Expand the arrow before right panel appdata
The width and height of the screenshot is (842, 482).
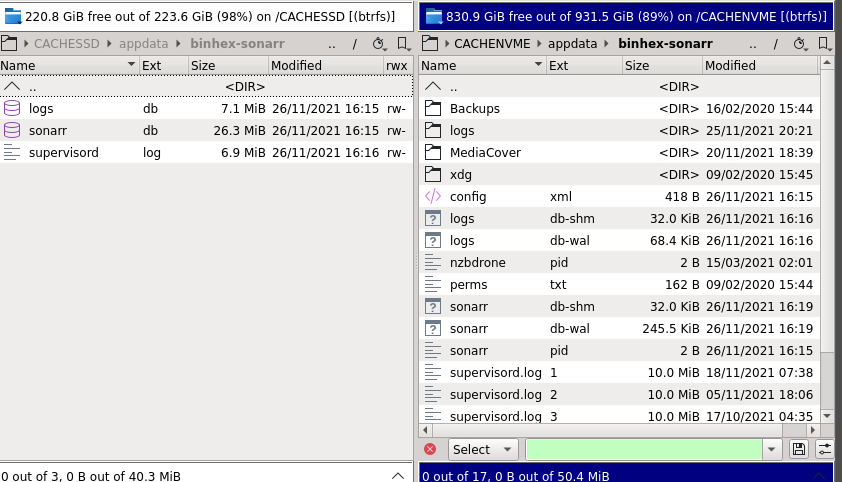tap(539, 43)
